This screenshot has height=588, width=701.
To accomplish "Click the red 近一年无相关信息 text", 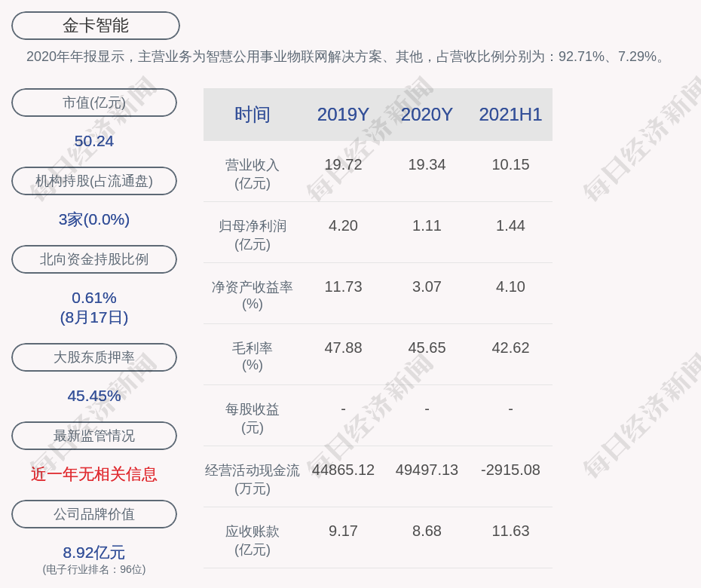I will [94, 474].
